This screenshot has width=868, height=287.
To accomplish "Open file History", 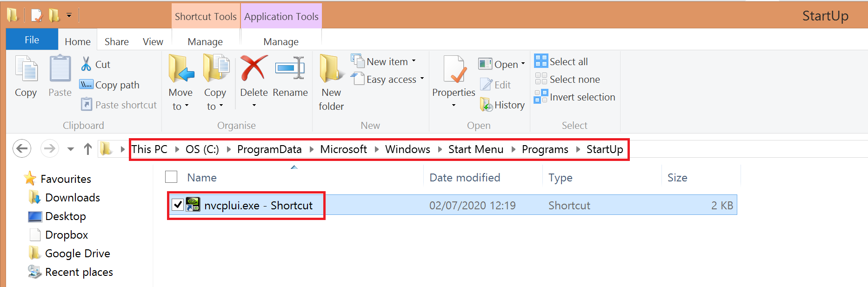I will coord(502,105).
